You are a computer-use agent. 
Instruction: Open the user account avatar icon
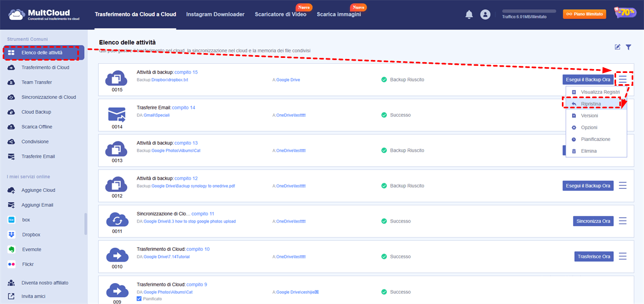tap(486, 14)
